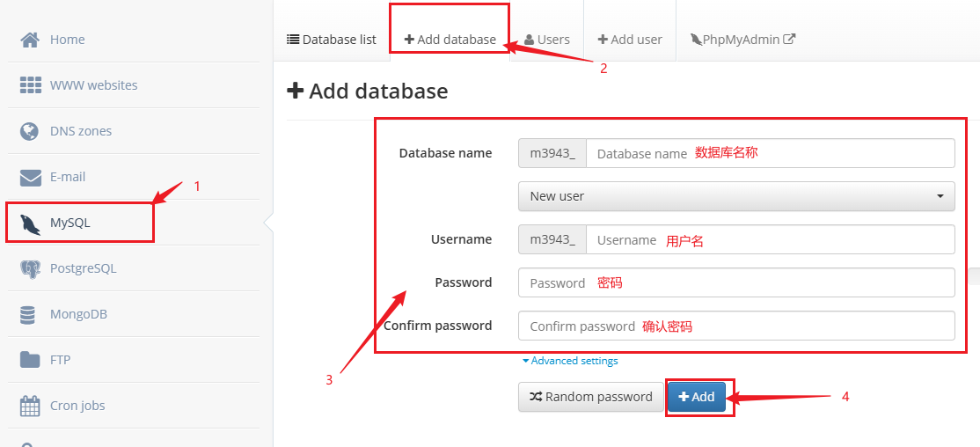Open the PhpMyAdmin external link

click(743, 40)
